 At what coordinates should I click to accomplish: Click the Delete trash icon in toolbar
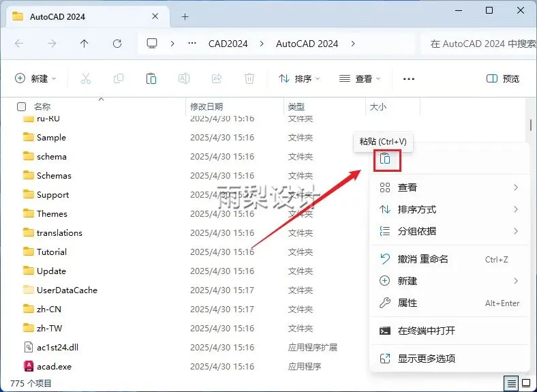tap(249, 78)
